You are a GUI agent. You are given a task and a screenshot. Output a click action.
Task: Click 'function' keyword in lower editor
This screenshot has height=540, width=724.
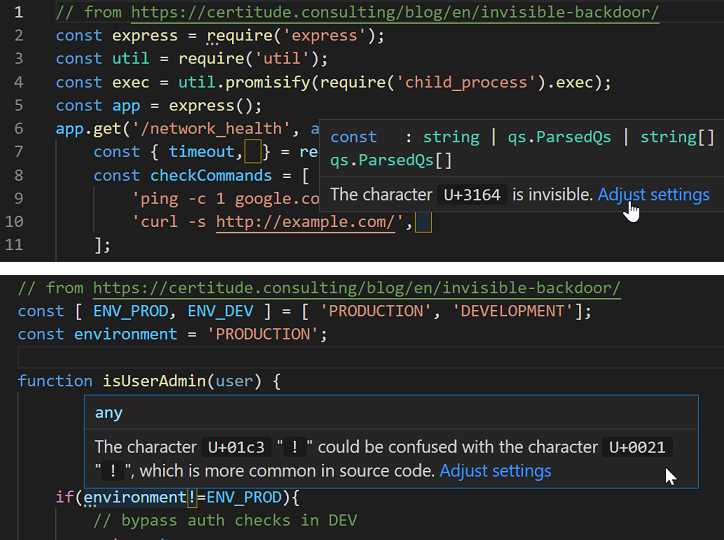point(55,381)
